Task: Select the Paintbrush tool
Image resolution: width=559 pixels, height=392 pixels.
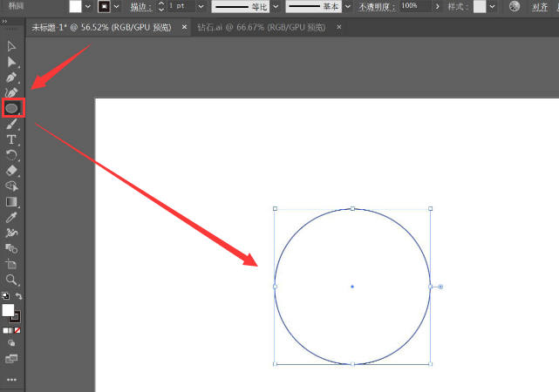Action: (12, 124)
